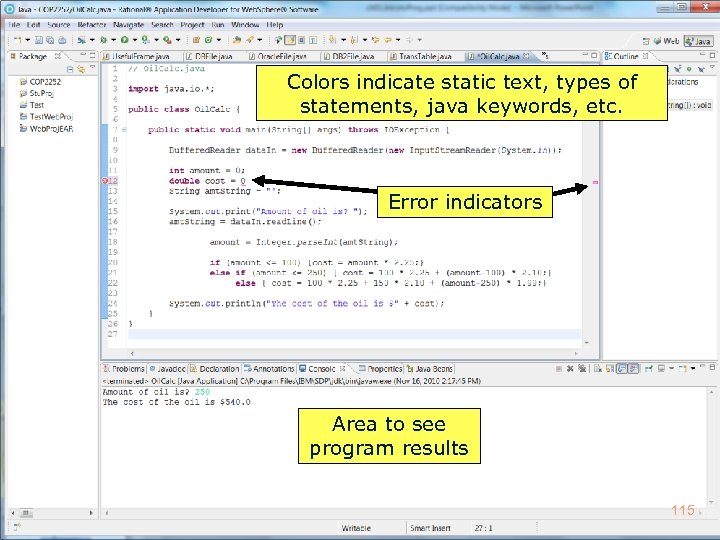
Task: Click the Search toolbar icon
Action: 249,40
